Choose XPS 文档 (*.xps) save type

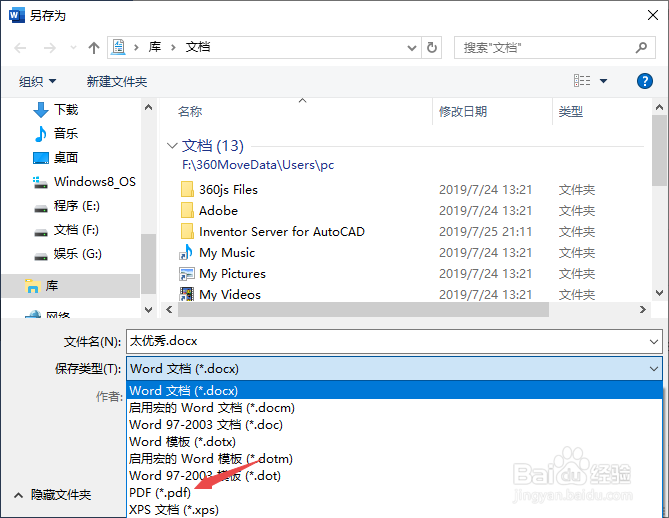click(x=394, y=510)
